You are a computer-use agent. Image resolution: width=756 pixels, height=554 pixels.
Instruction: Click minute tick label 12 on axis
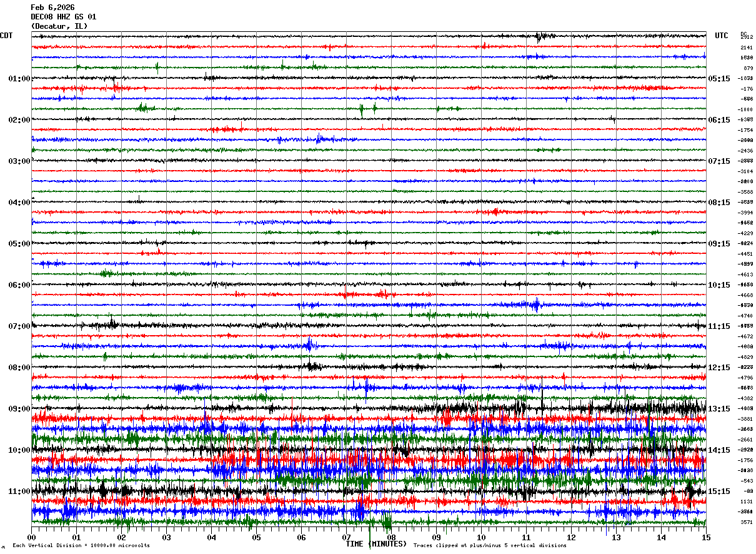(571, 537)
